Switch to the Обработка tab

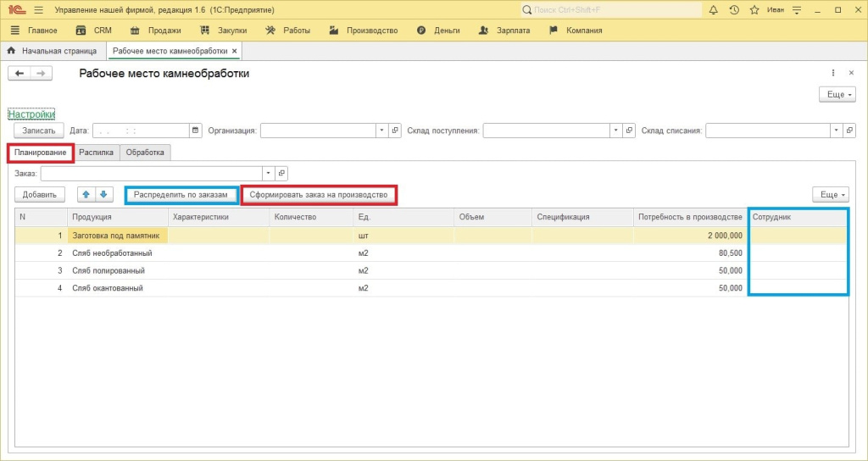click(x=145, y=153)
